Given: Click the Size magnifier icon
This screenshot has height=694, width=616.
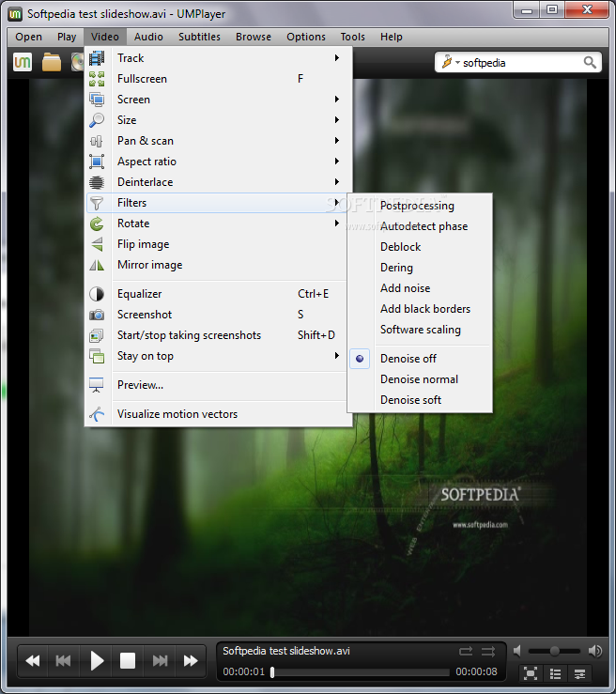Looking at the screenshot, I should (x=97, y=120).
